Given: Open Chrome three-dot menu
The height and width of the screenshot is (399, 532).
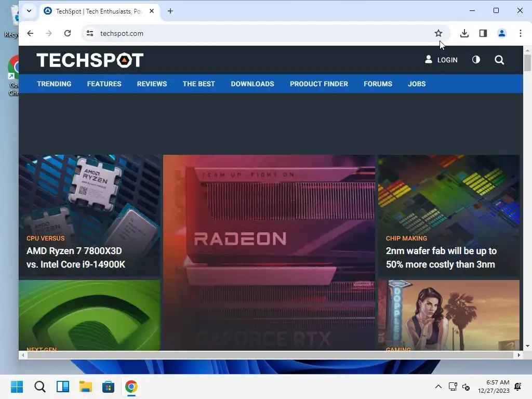Looking at the screenshot, I should click(521, 33).
